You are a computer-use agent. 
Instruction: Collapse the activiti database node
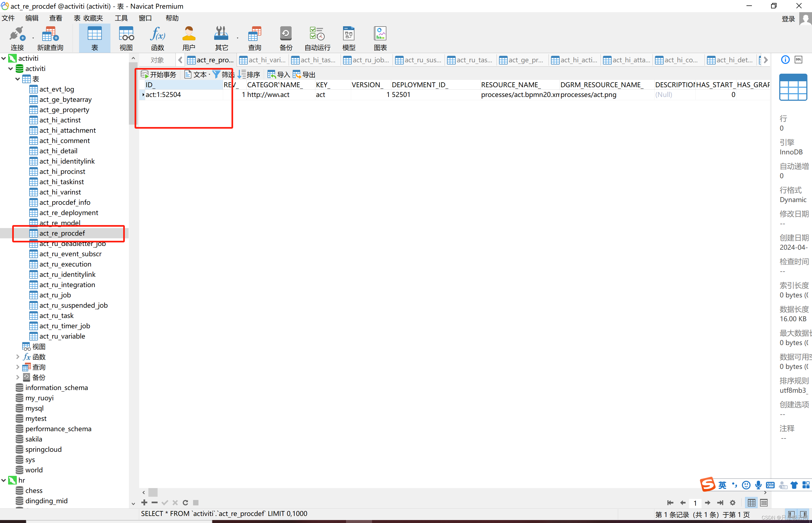(x=11, y=69)
